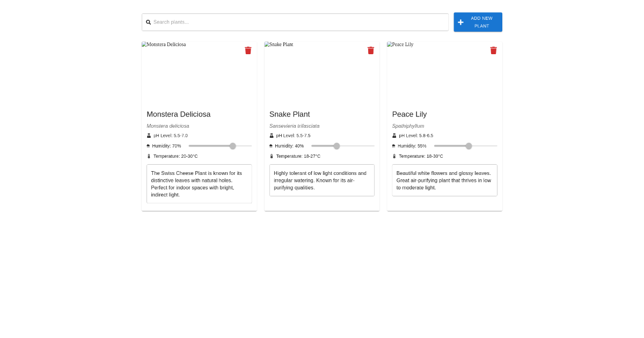
Task: Click the humidity droplet icon on Peace Lily
Action: (x=393, y=145)
